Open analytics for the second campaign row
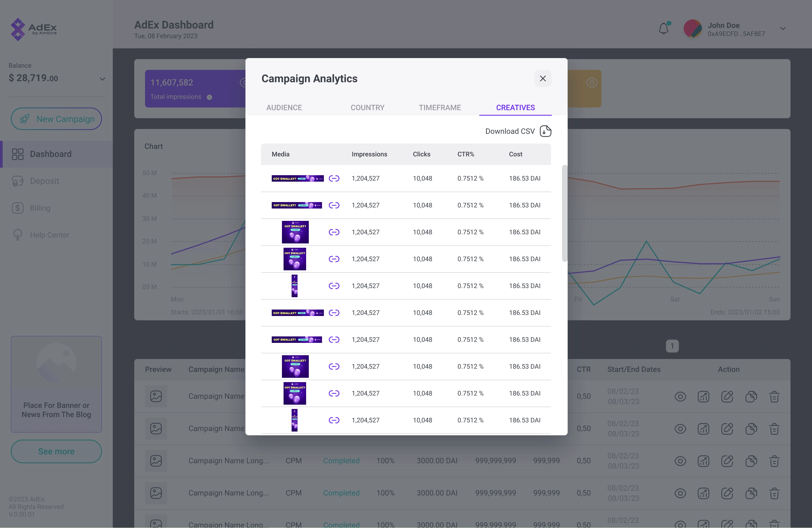The image size is (812, 528). pos(704,429)
